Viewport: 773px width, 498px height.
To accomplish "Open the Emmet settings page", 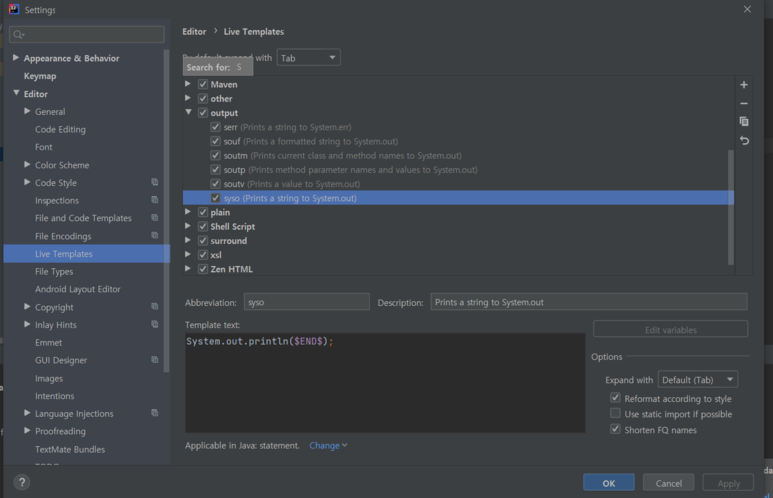I will (x=48, y=342).
